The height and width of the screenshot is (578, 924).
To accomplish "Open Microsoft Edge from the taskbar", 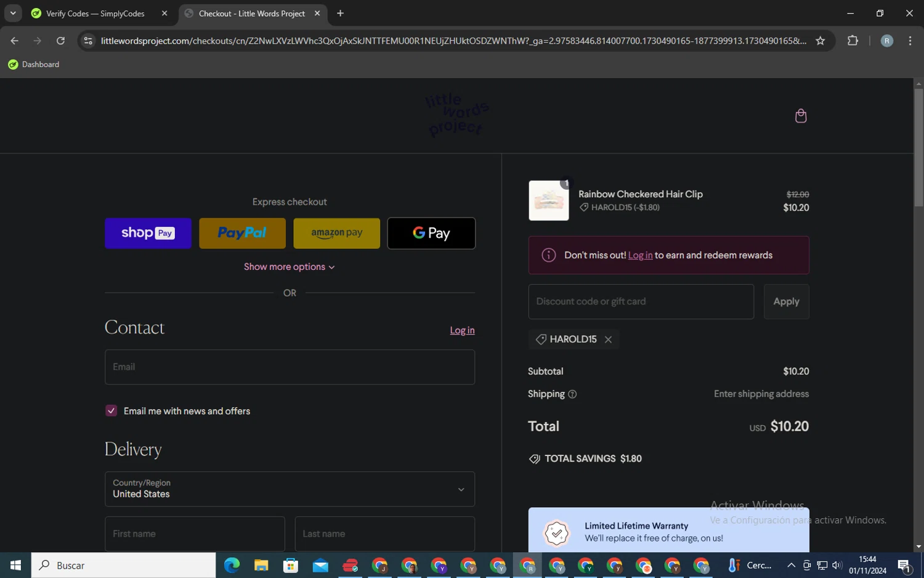I will click(x=232, y=565).
